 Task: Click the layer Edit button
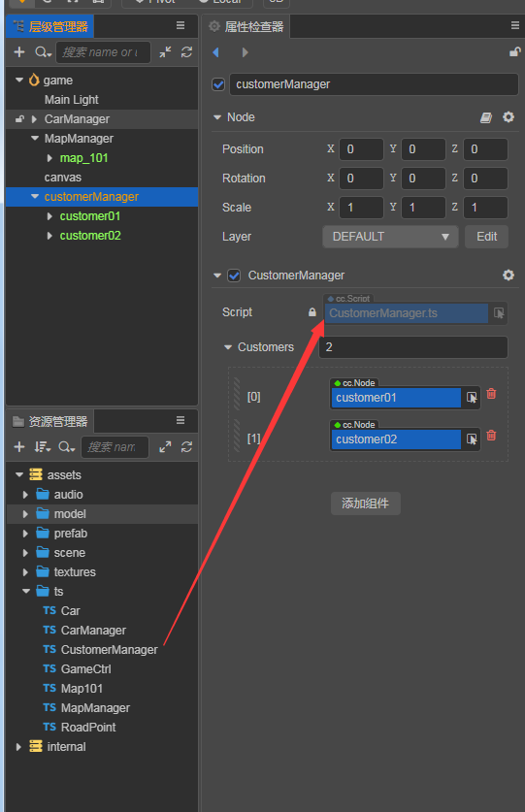click(486, 237)
